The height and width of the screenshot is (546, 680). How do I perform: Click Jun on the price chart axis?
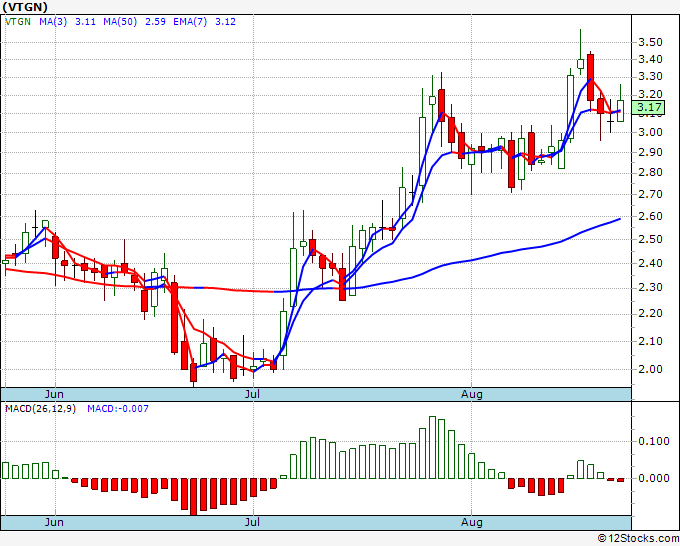(x=54, y=394)
